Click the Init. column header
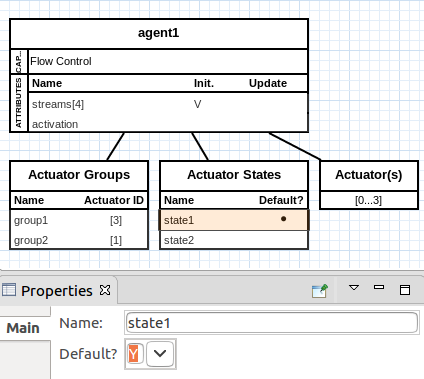Image resolution: width=424 pixels, height=379 pixels. point(204,83)
